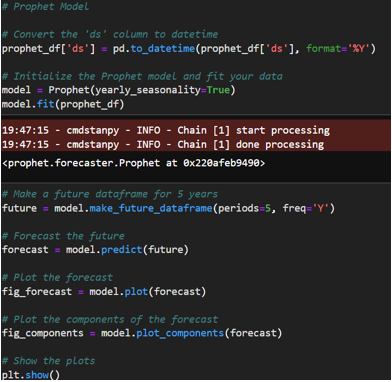The image size is (392, 382).
Task: Place cursor on model.predict(future) line
Action: click(95, 250)
